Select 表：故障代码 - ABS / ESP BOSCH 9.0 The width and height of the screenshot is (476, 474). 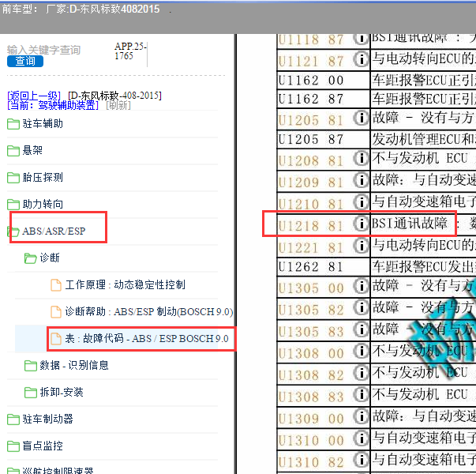pos(147,338)
